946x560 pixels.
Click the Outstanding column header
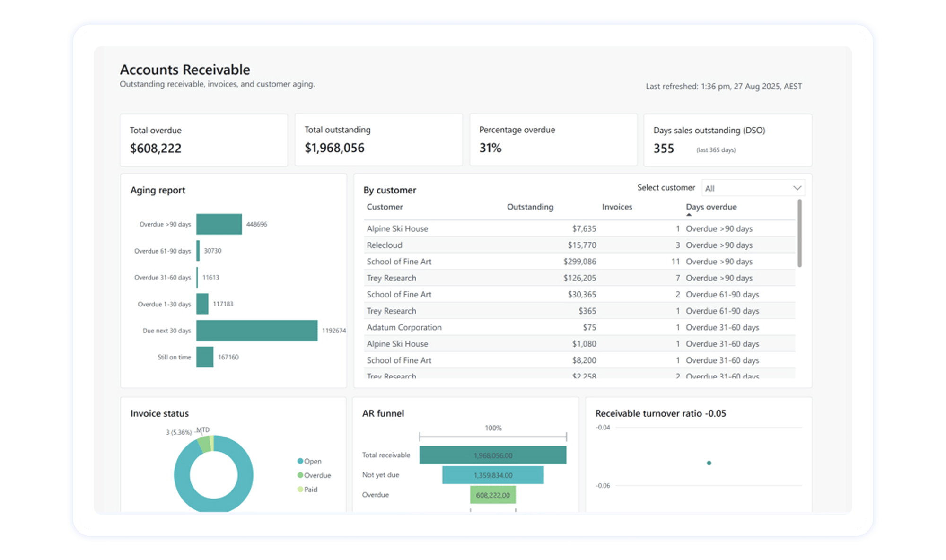(531, 207)
